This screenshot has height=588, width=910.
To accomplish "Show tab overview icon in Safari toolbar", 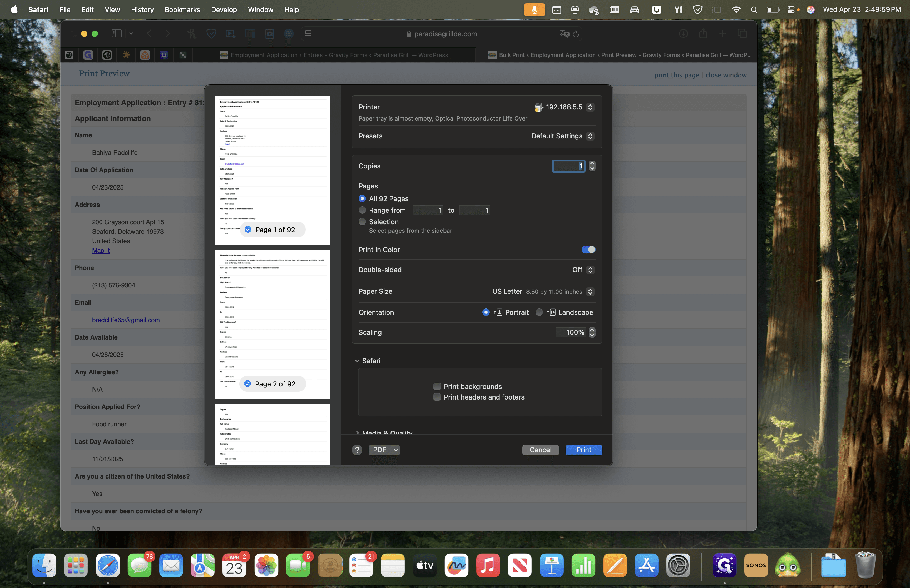I will 742,34.
